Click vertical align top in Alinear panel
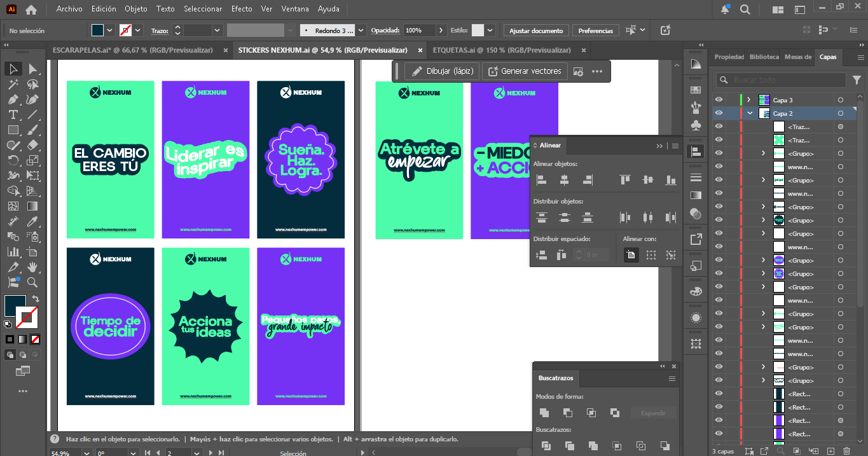Image resolution: width=868 pixels, height=456 pixels. coord(625,180)
